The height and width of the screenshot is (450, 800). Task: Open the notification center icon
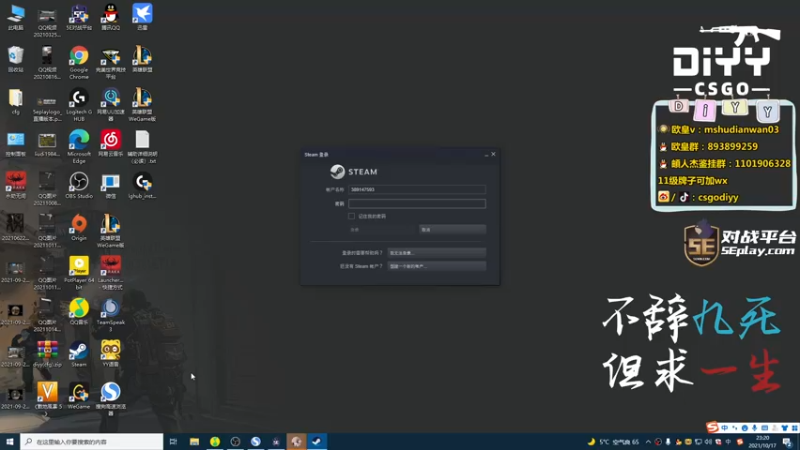788,442
